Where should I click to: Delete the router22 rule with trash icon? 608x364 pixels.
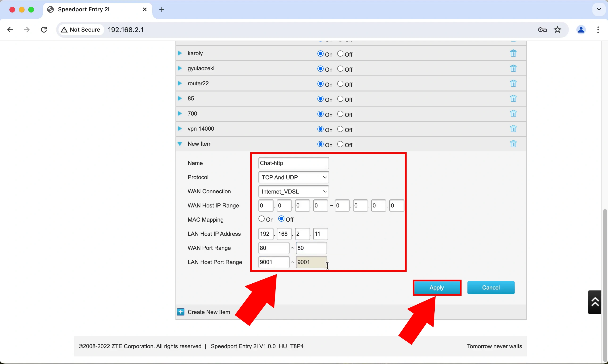click(513, 83)
